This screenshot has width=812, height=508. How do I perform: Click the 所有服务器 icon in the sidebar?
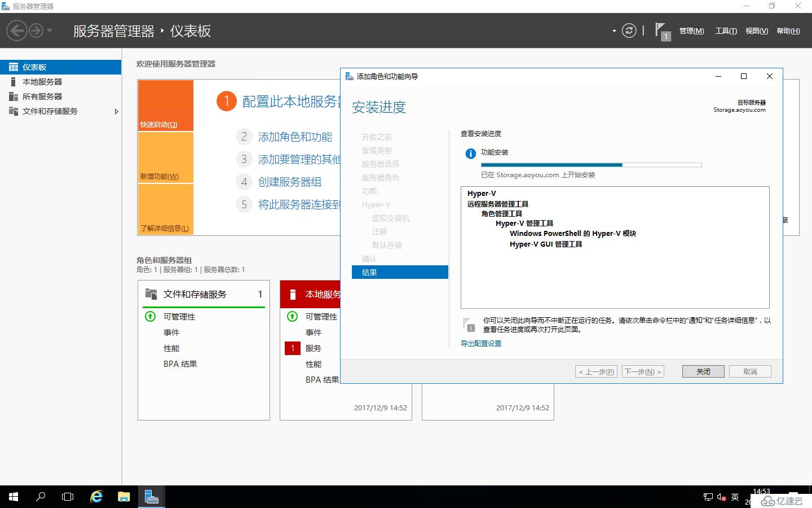pos(14,97)
